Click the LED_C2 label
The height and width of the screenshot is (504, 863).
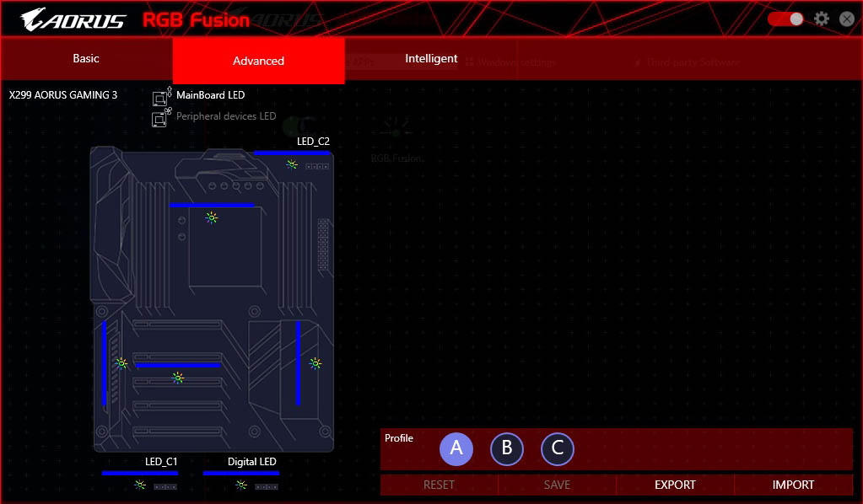tap(313, 142)
